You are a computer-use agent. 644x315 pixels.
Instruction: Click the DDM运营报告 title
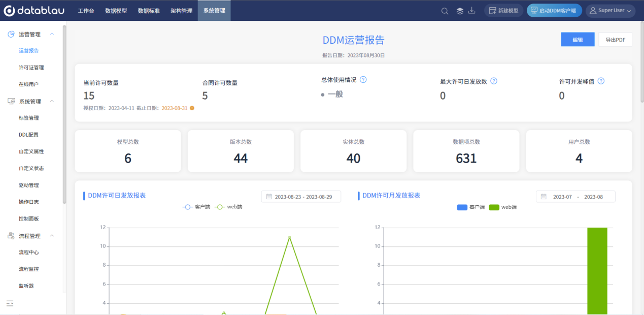coord(353,40)
